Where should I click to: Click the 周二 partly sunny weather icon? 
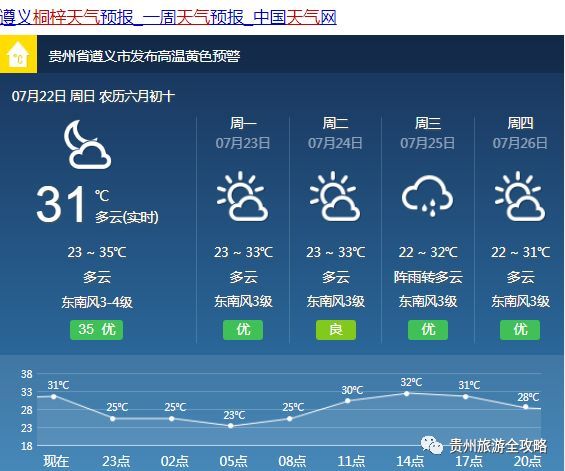click(335, 196)
